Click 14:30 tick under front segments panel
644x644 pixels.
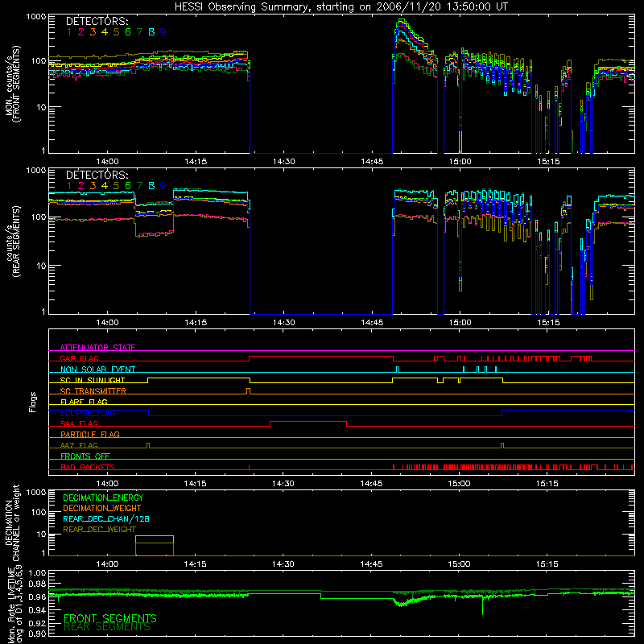click(283, 162)
